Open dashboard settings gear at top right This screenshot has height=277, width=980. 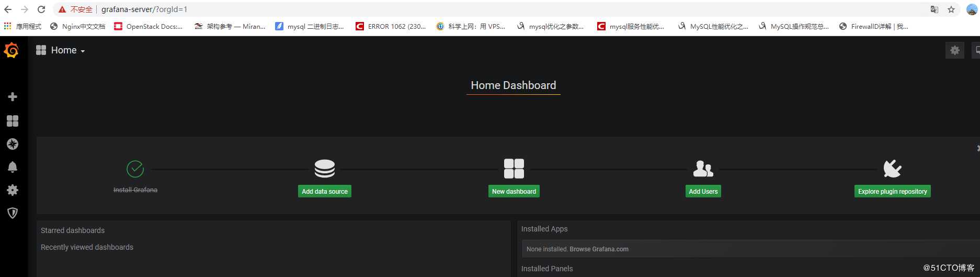[955, 50]
